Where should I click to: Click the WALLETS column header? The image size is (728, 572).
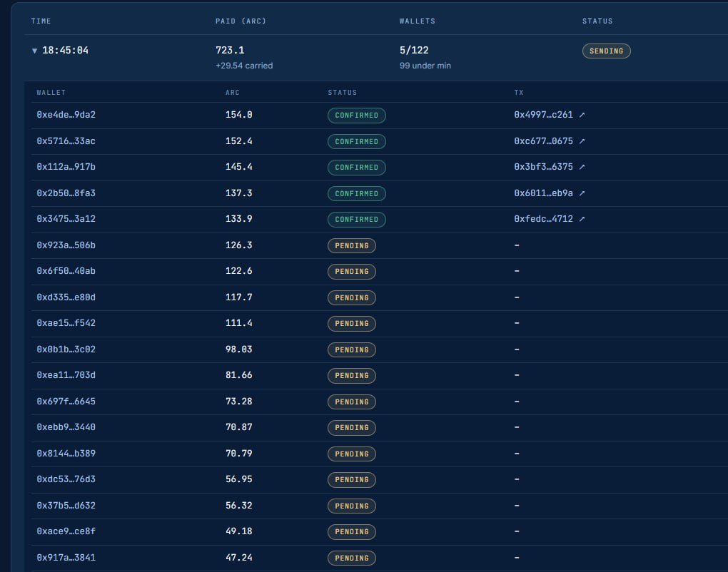418,21
